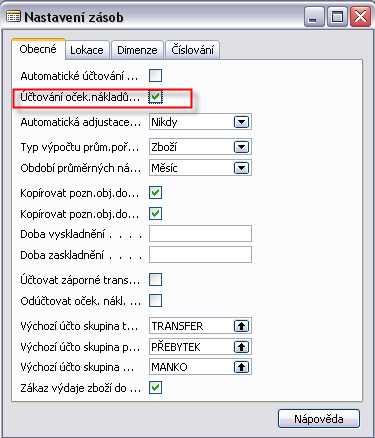The image size is (375, 438).
Task: Enable Účtovat záporné trans checkbox
Action: [x=155, y=280]
